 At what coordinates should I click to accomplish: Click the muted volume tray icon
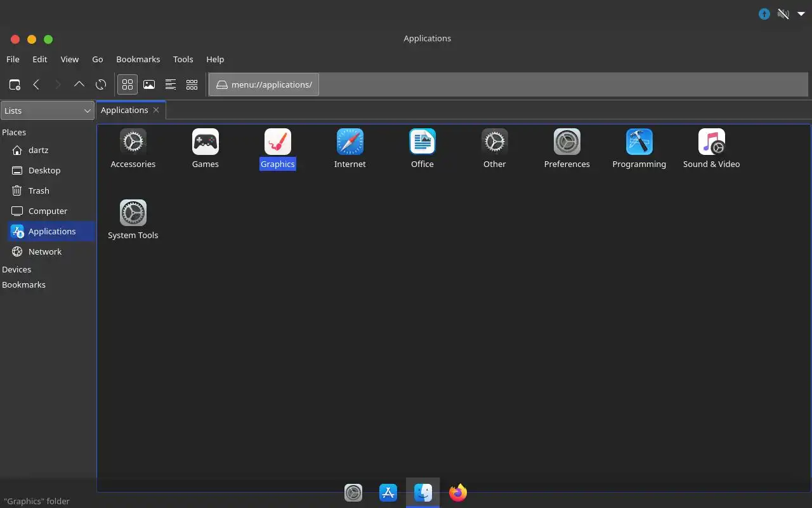coord(783,14)
